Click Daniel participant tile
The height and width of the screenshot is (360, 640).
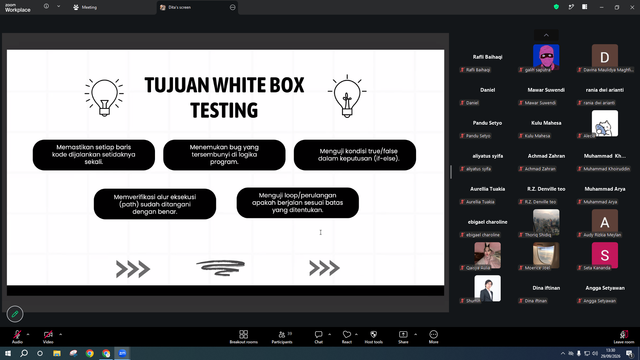tap(487, 91)
